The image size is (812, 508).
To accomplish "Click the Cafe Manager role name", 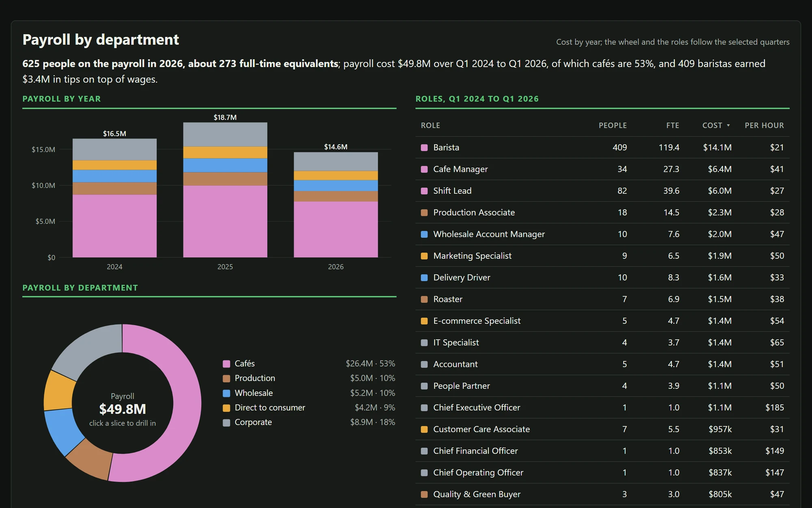I will [x=460, y=169].
